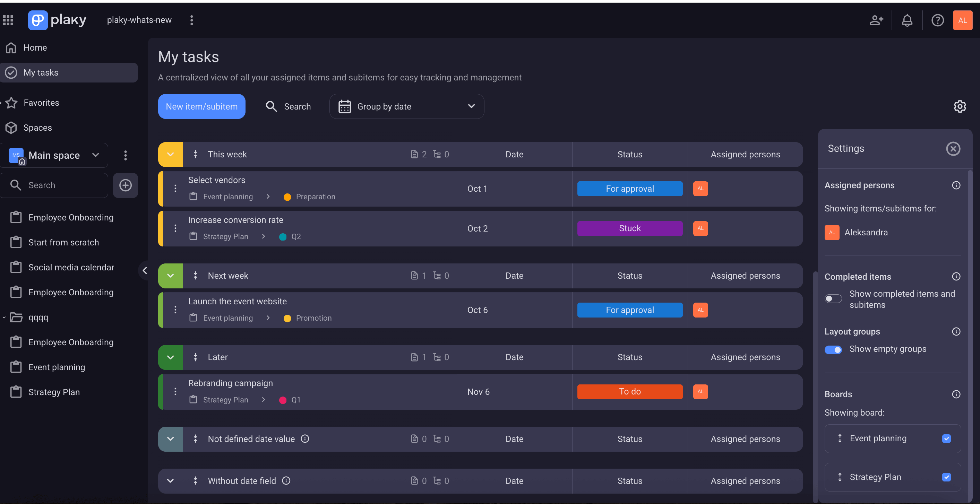The height and width of the screenshot is (504, 980).
Task: Open the Group by date dropdown
Action: pos(406,106)
